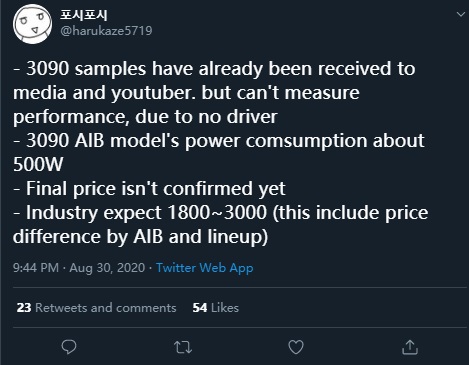Screen dimensions: 469x365
Task: Open the 포시포시 profile avatar
Action: tap(32, 24)
